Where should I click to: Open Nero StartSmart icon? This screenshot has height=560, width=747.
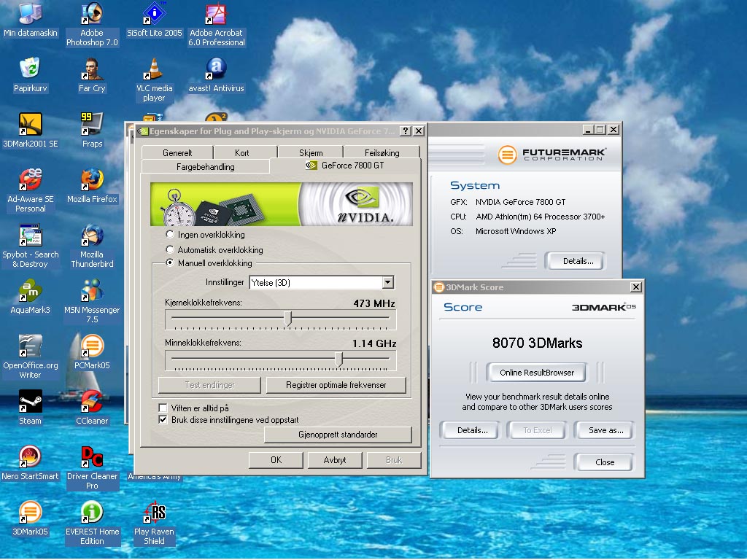31,463
